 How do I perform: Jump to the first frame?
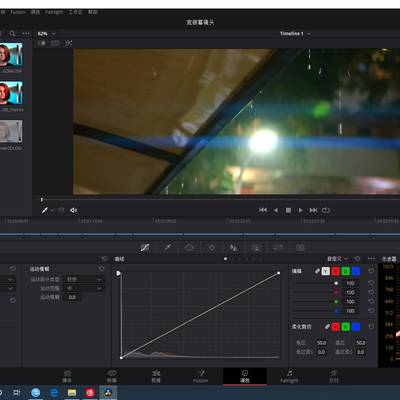pyautogui.click(x=263, y=210)
